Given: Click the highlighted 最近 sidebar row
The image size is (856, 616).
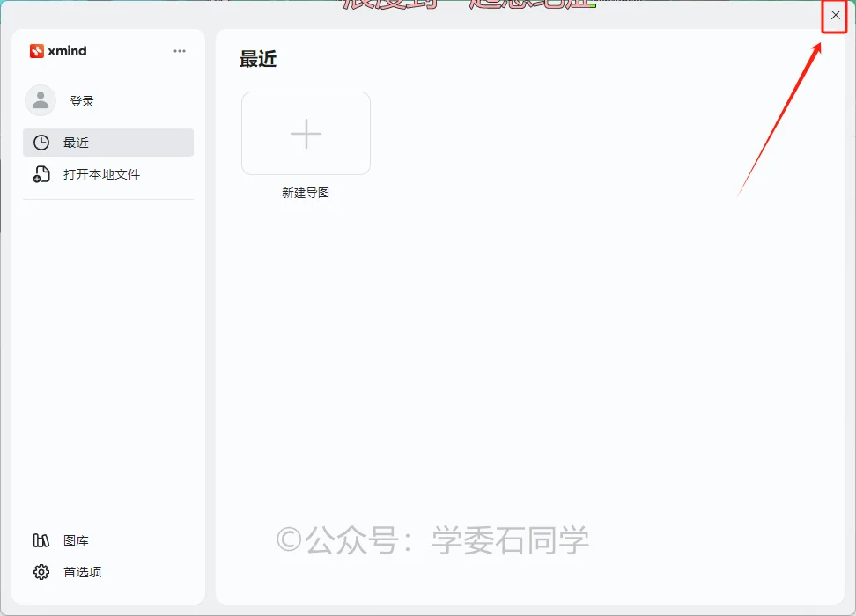Looking at the screenshot, I should [x=108, y=142].
